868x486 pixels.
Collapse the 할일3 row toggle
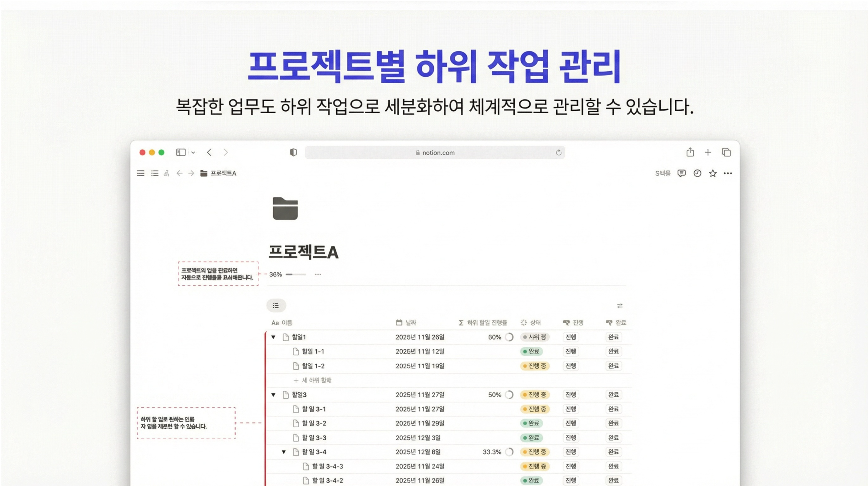click(x=273, y=395)
